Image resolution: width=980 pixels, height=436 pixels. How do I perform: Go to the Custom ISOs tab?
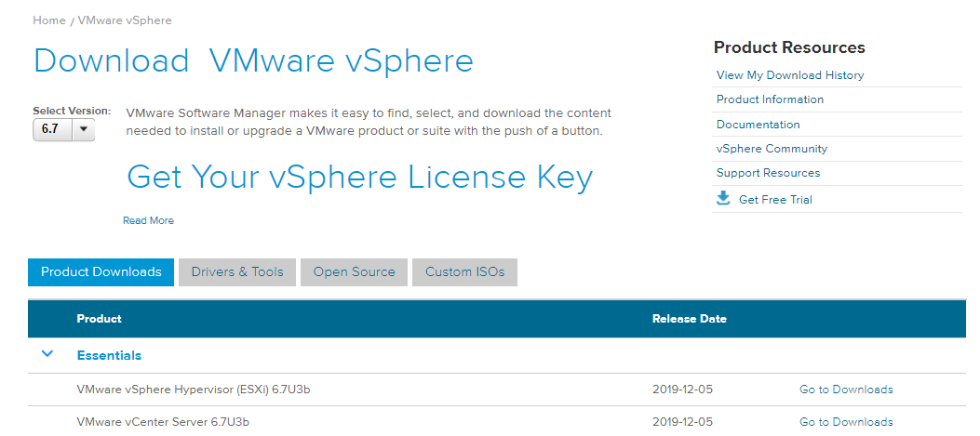coord(465,272)
